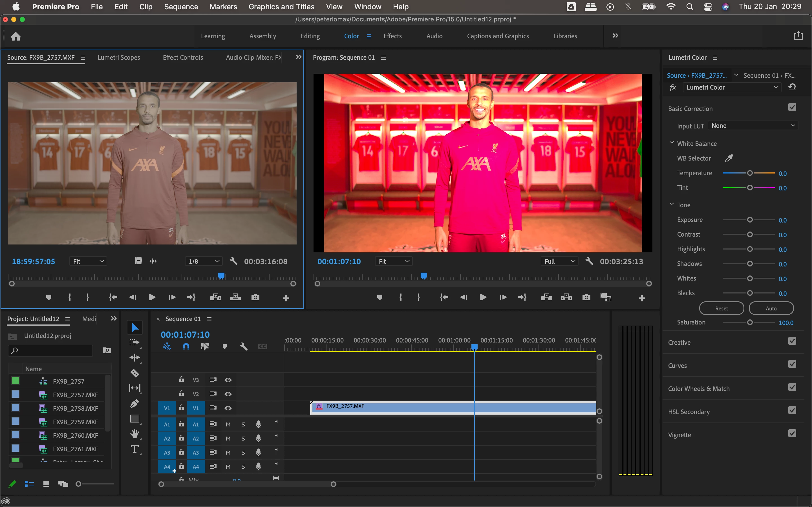Uncheck the Vignette section checkbox
The width and height of the screenshot is (812, 507).
click(792, 433)
